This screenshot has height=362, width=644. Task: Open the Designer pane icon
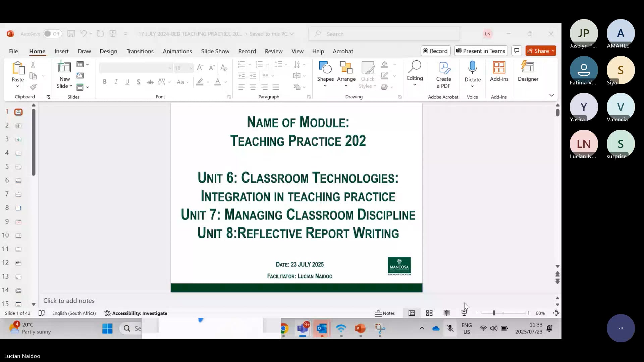[x=528, y=67]
